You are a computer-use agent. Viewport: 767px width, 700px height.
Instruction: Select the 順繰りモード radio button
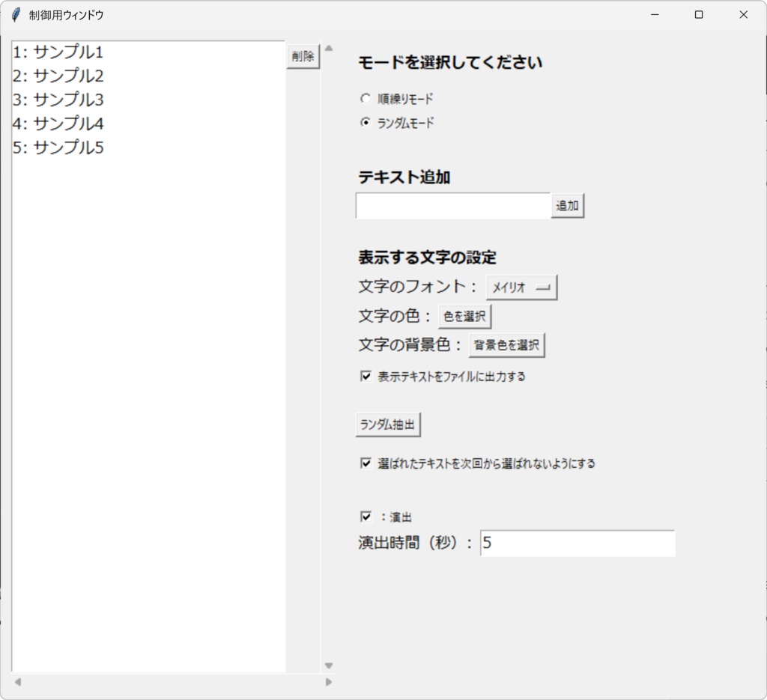coord(366,97)
